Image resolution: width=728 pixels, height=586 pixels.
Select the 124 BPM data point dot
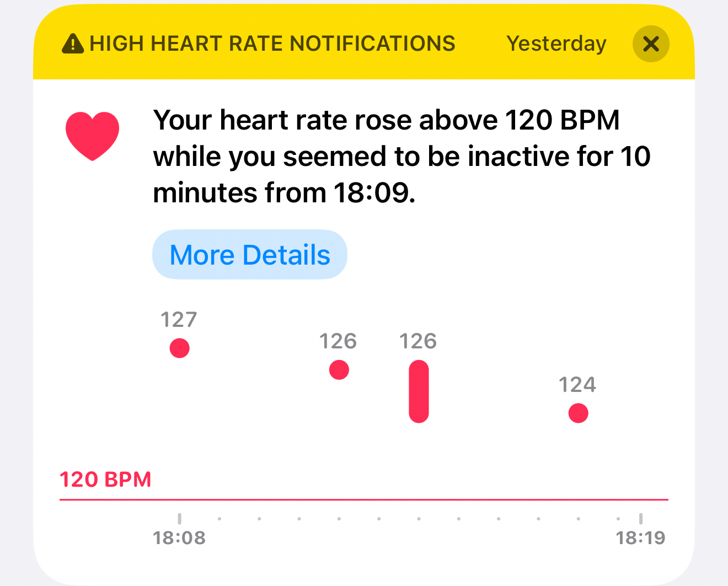pos(578,413)
